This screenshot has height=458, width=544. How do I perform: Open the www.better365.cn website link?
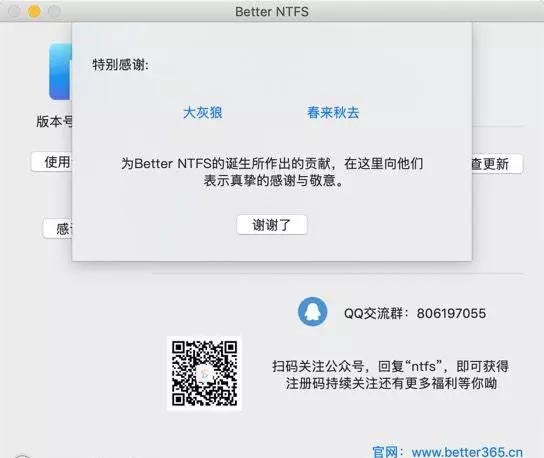pyautogui.click(x=467, y=452)
